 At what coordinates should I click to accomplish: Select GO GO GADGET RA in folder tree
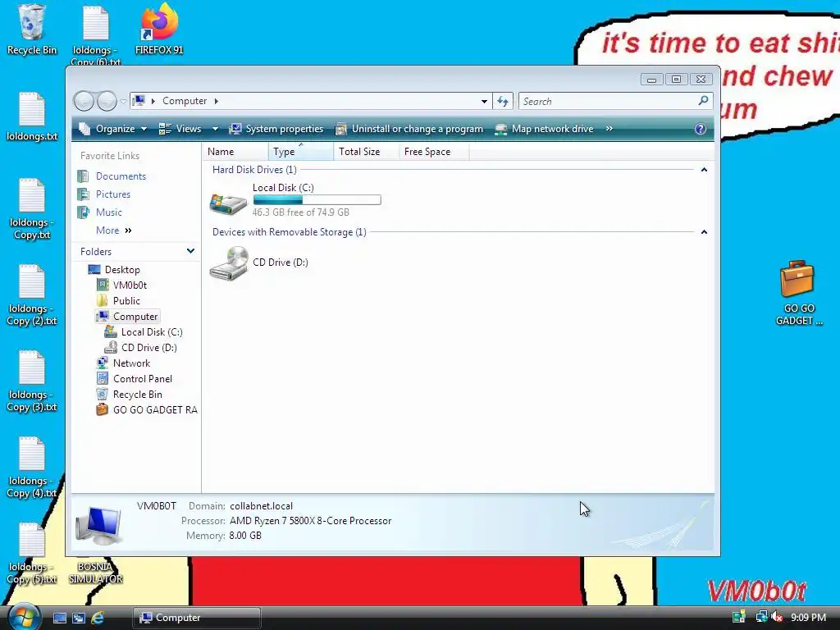point(146,409)
